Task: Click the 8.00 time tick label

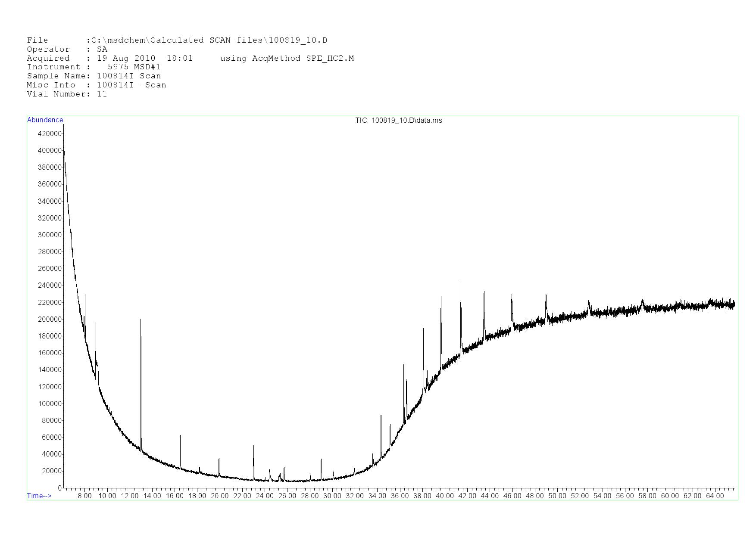Action: click(84, 496)
